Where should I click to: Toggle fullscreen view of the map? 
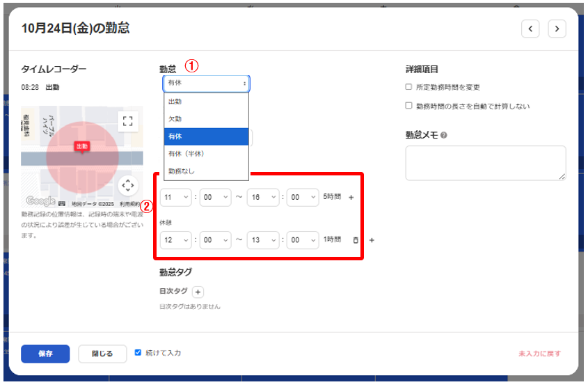coord(127,122)
